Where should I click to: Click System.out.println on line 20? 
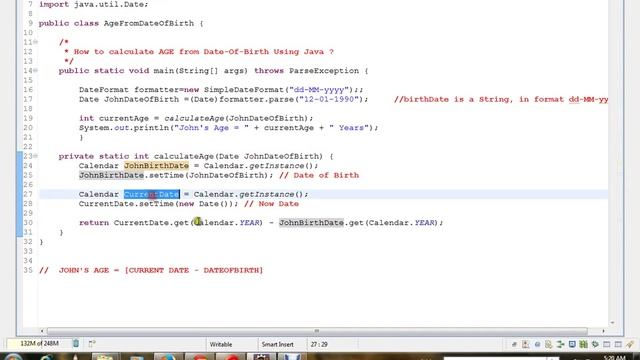(x=124, y=128)
